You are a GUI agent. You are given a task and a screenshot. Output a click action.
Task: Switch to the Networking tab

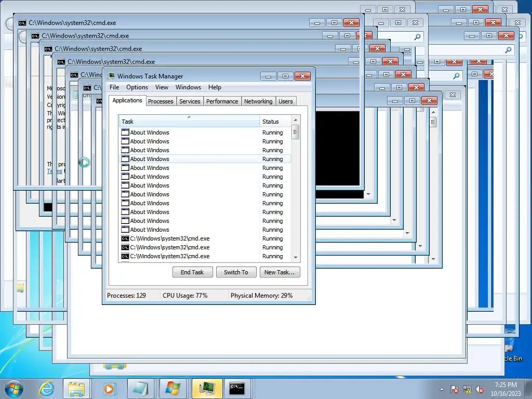tap(258, 101)
